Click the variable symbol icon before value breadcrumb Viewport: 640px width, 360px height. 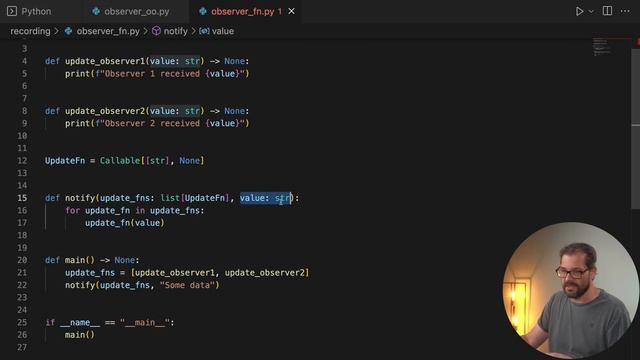[x=204, y=31]
